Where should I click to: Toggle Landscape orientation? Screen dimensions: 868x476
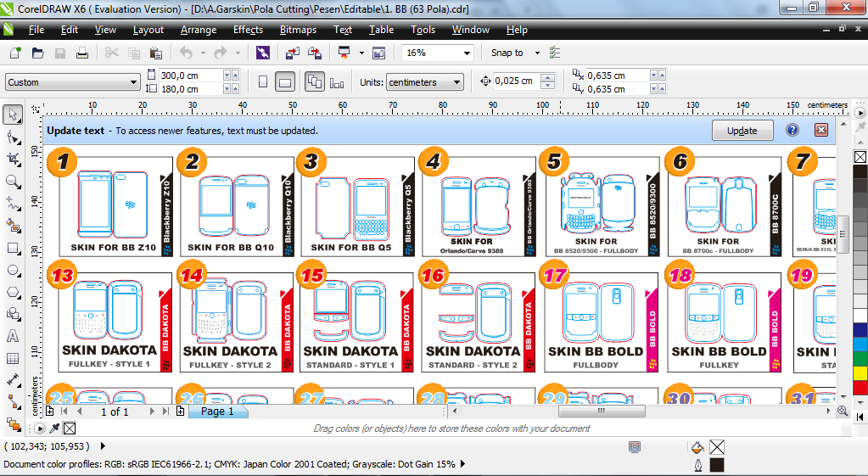tap(284, 82)
